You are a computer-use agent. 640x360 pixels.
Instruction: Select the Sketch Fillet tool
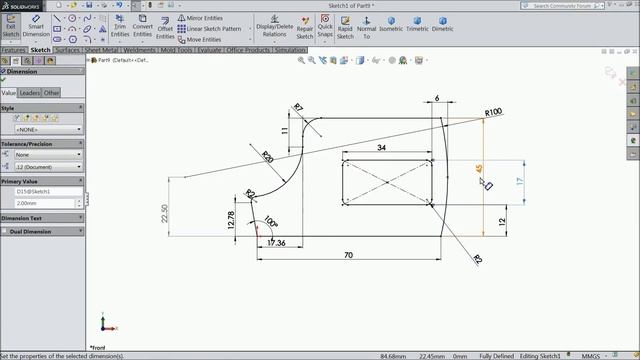(87, 40)
